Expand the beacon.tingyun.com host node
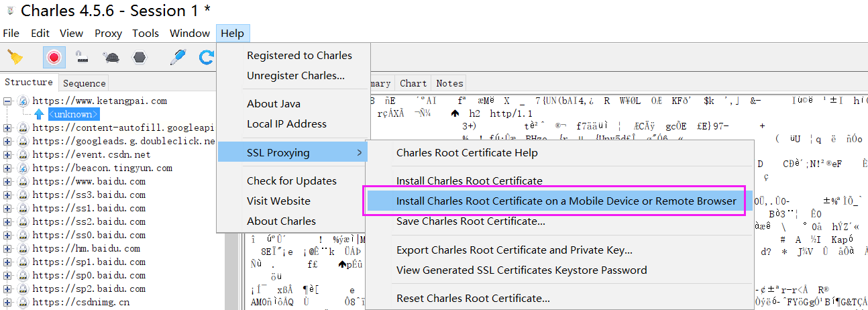This screenshot has width=868, height=310. coord(7,168)
